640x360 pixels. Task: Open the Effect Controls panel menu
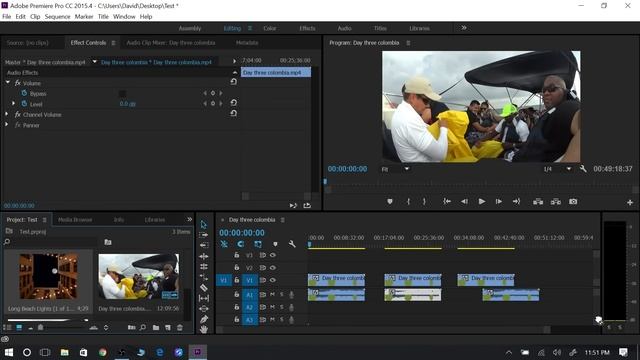pyautogui.click(x=113, y=43)
